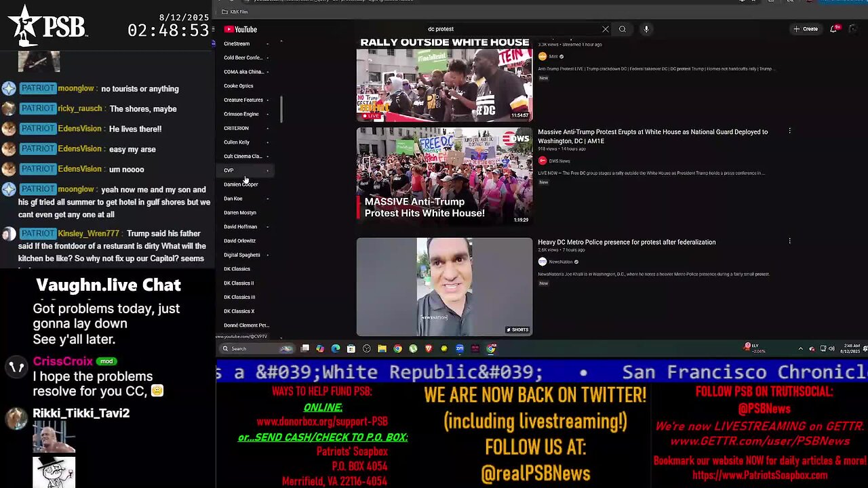Open the YouTube notifications bell
This screenshot has width=868, height=488.
click(x=833, y=29)
